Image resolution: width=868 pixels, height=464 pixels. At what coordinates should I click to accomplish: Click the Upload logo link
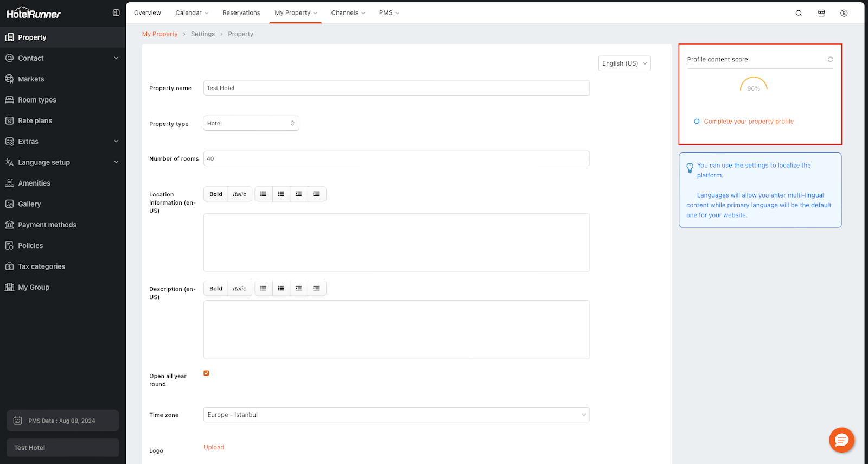(x=214, y=447)
